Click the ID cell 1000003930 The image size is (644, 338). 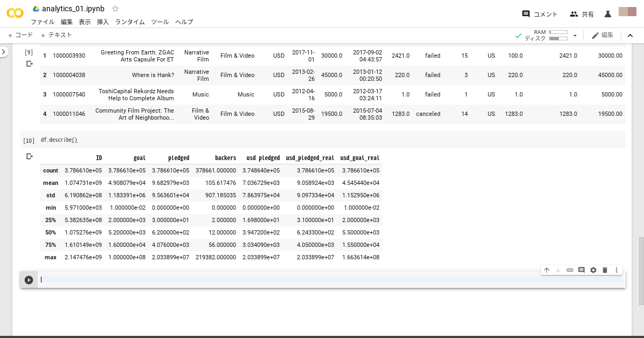click(x=69, y=56)
